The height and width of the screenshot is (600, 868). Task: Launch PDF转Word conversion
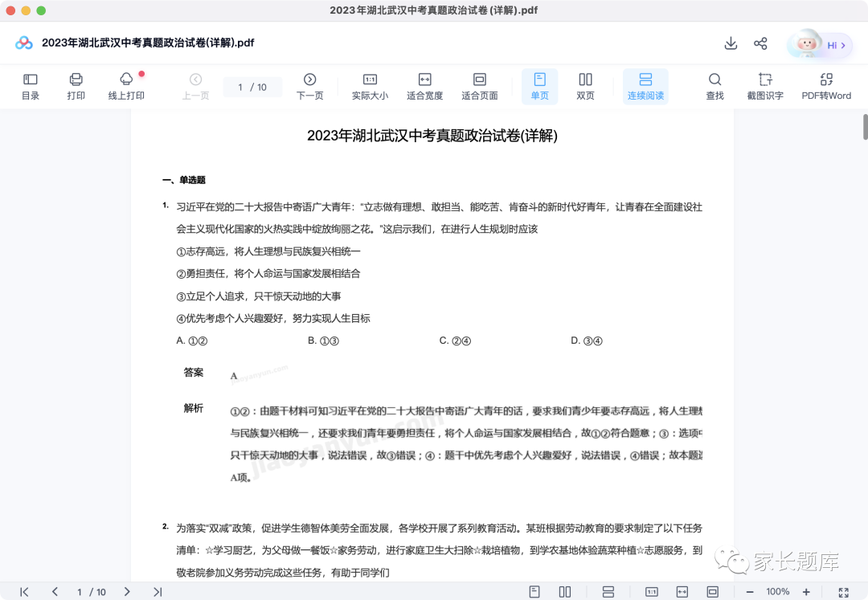click(x=826, y=87)
